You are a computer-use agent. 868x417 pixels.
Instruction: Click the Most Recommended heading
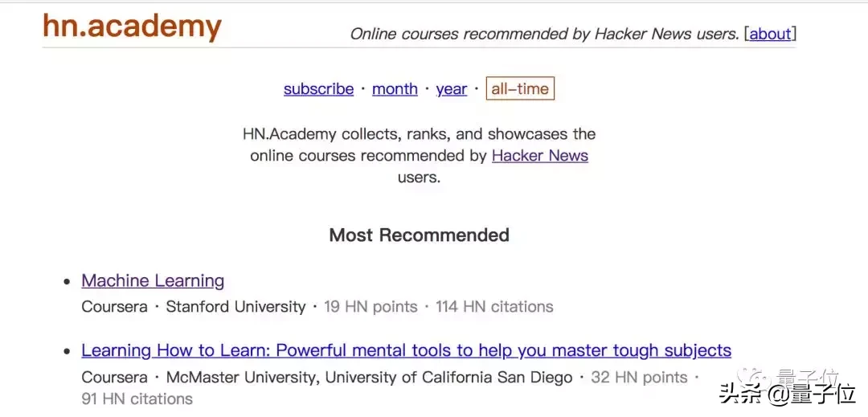tap(419, 235)
